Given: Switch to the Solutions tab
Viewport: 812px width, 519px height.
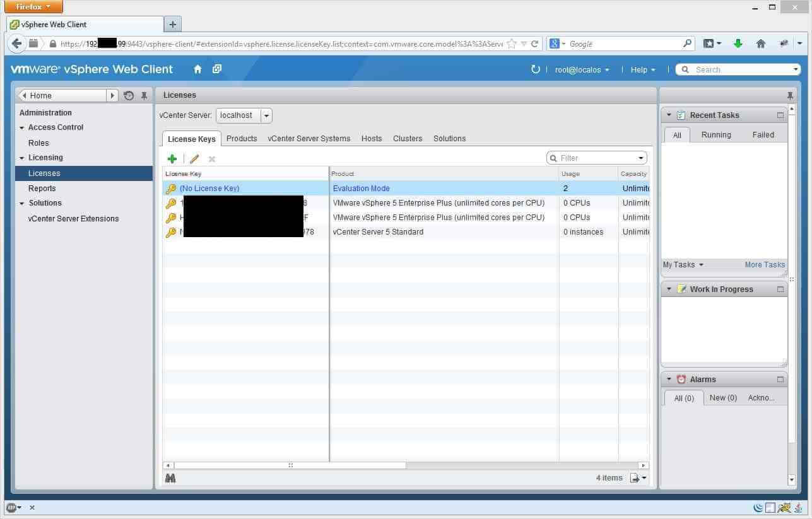Looking at the screenshot, I should [449, 139].
